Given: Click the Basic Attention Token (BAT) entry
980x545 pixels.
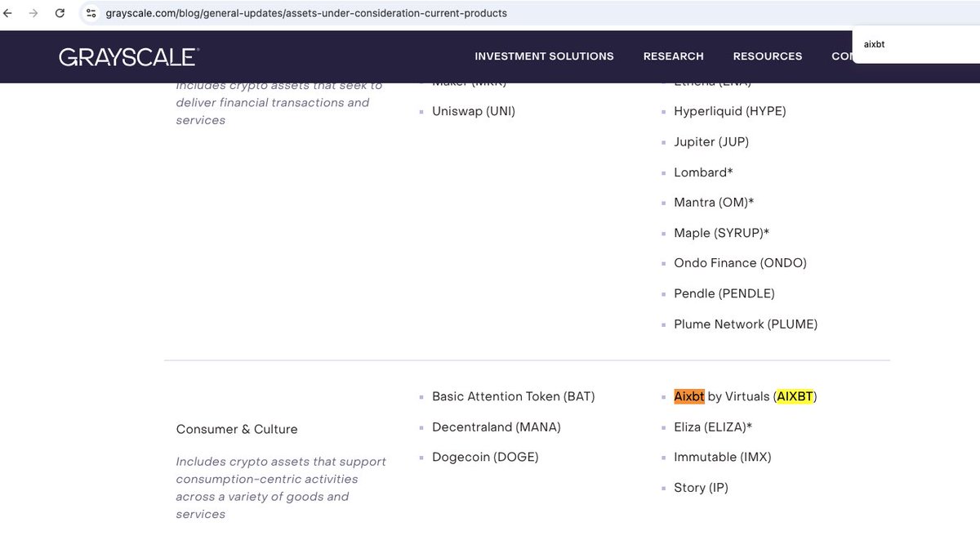Looking at the screenshot, I should point(513,396).
